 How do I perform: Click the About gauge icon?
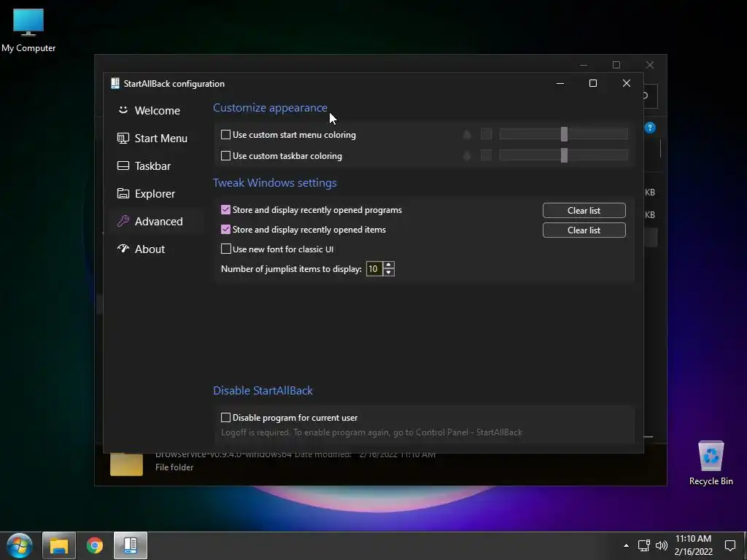123,249
